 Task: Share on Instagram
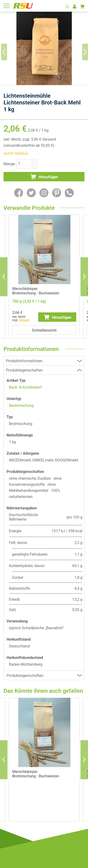pyautogui.click(x=44, y=193)
